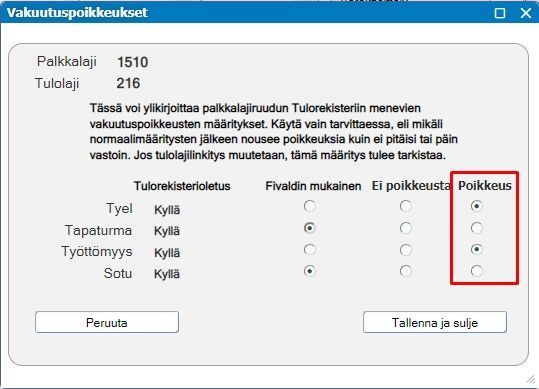The width and height of the screenshot is (539, 389).
Task: Click the Fivaldin mukainen column header
Action: pos(313,186)
